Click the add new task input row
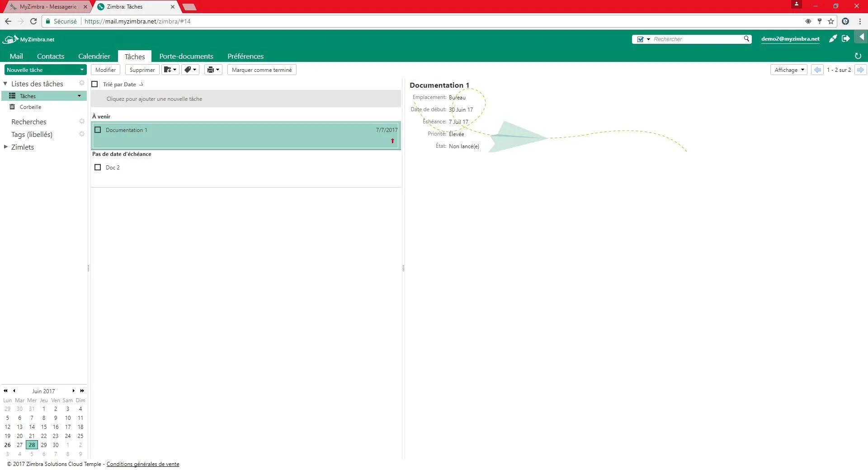Viewport: 868px width, 470px height. [246, 99]
